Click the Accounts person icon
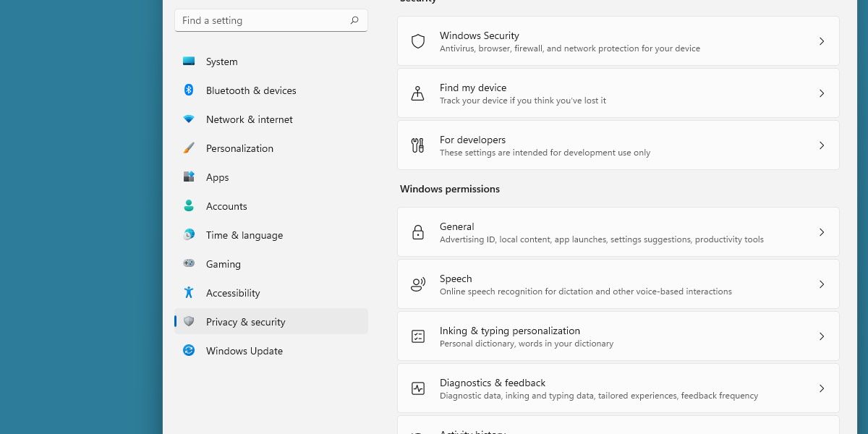 click(x=189, y=206)
